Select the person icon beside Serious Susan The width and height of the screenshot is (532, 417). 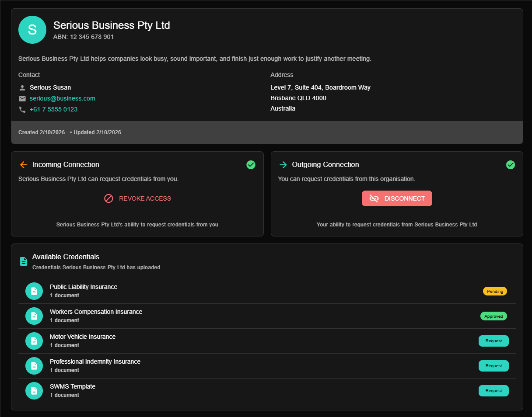coord(22,87)
